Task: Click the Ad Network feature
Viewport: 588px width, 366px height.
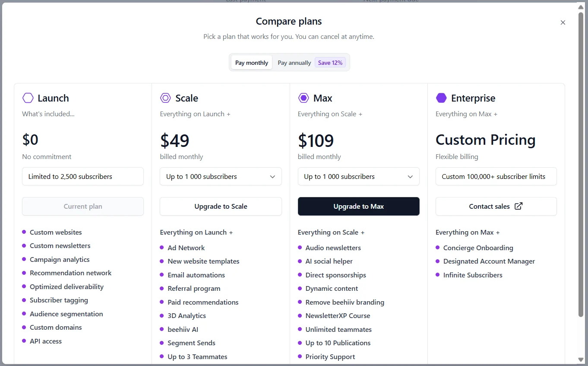Action: 186,248
